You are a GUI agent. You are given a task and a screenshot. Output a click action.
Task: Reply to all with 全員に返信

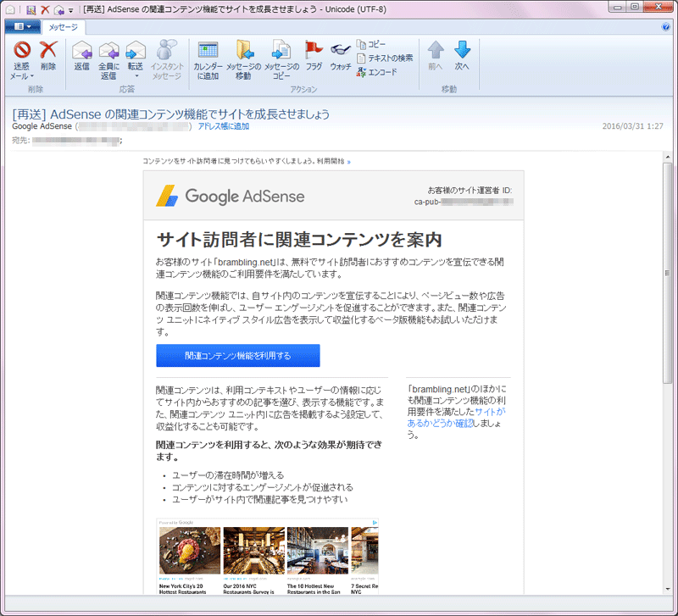tap(108, 60)
